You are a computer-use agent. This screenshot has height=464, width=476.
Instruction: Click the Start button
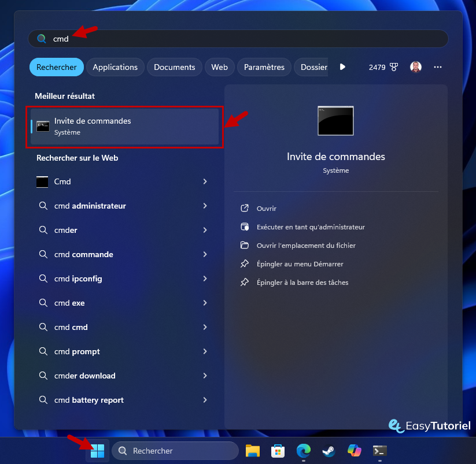(97, 451)
